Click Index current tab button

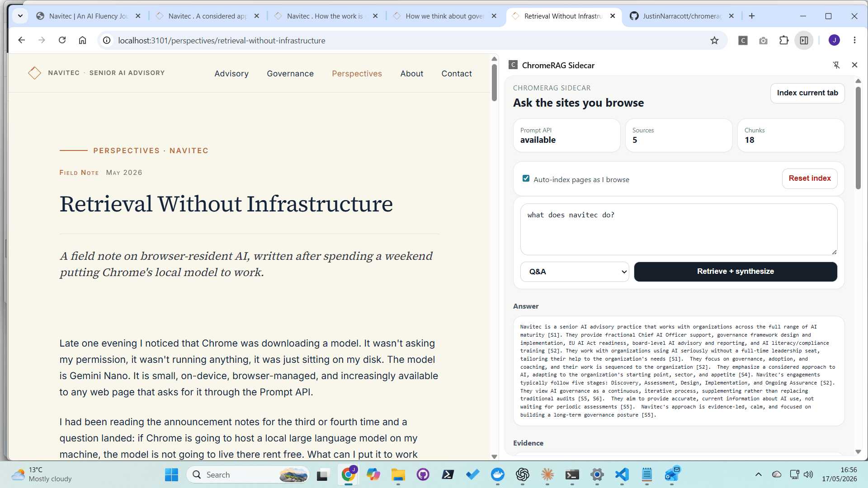point(807,93)
